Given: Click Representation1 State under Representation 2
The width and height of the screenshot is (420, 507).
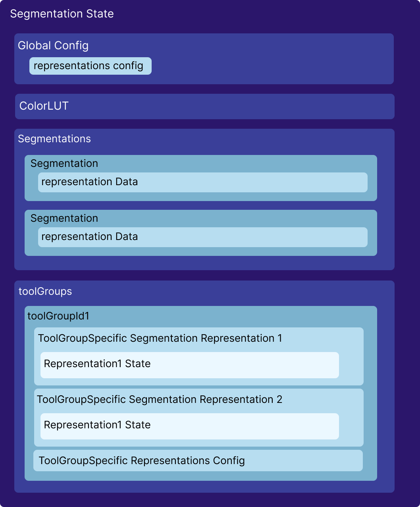Looking at the screenshot, I should (x=189, y=426).
